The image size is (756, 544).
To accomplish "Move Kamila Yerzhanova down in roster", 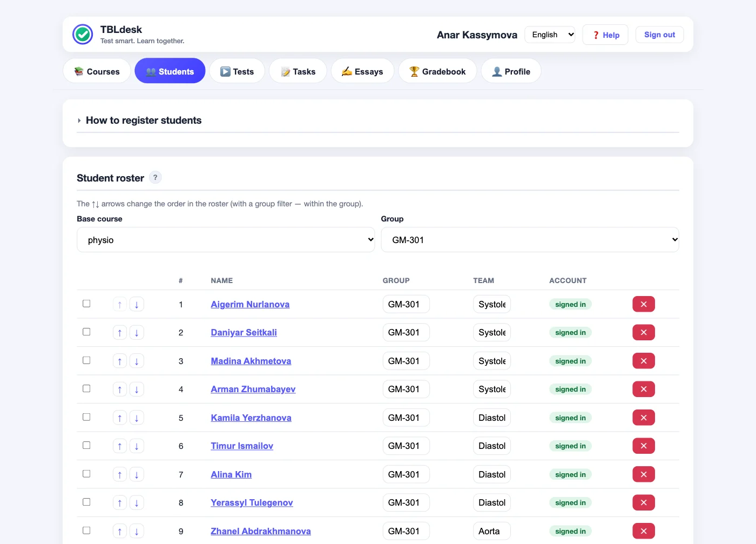I will point(137,418).
